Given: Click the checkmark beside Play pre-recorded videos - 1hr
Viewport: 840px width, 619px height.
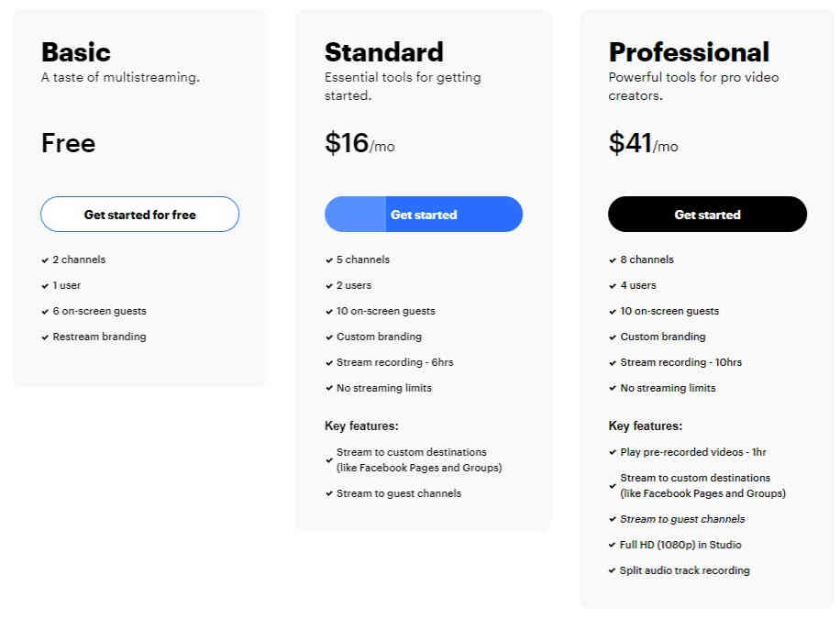Looking at the screenshot, I should click(x=613, y=453).
